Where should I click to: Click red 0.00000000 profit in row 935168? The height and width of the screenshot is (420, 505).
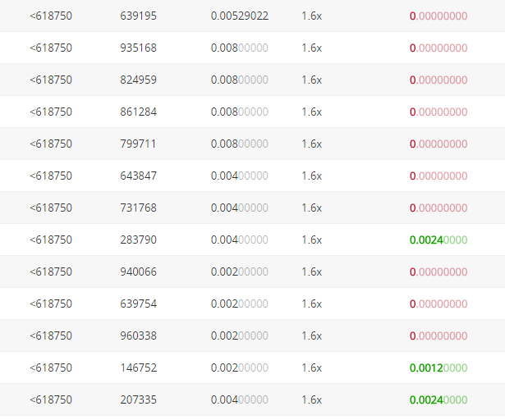coord(438,48)
